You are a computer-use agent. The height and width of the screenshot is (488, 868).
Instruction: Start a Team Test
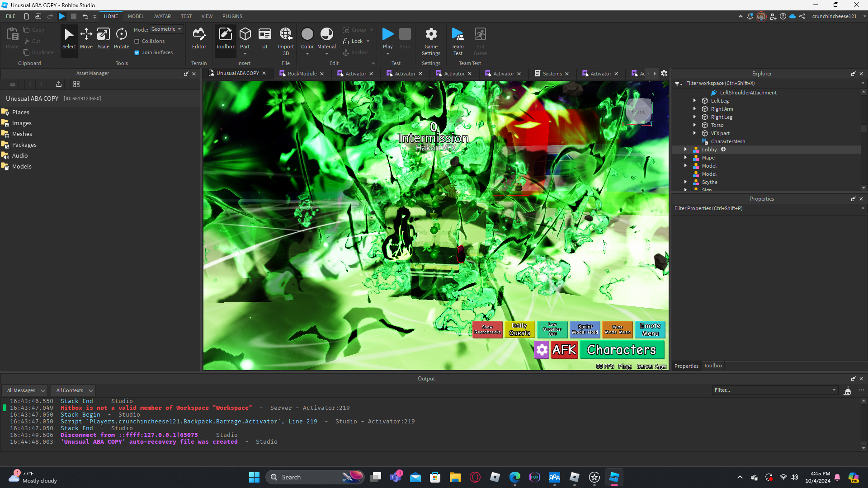click(x=458, y=41)
